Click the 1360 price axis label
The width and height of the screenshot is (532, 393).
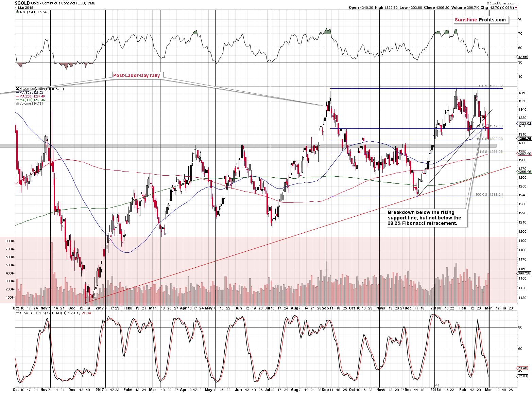point(523,93)
